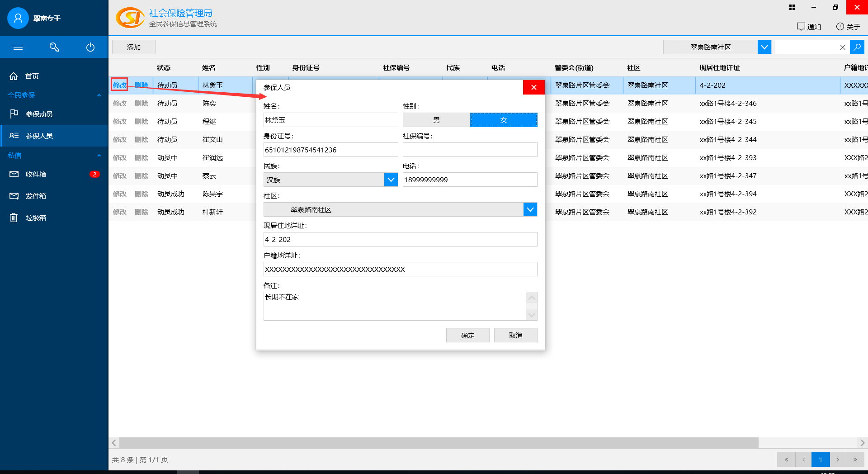
Task: Click the power logout icon
Action: [x=90, y=47]
